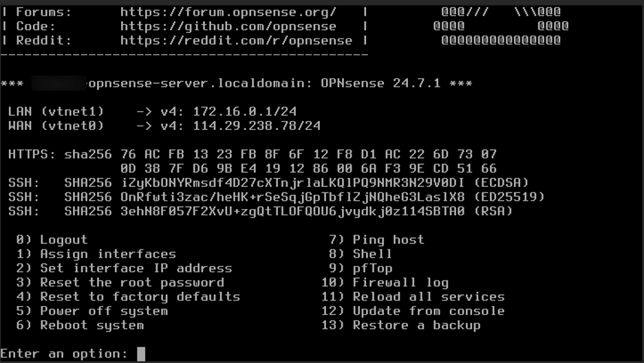
Task: Click the forum.opnsense.org URL
Action: pos(228,12)
